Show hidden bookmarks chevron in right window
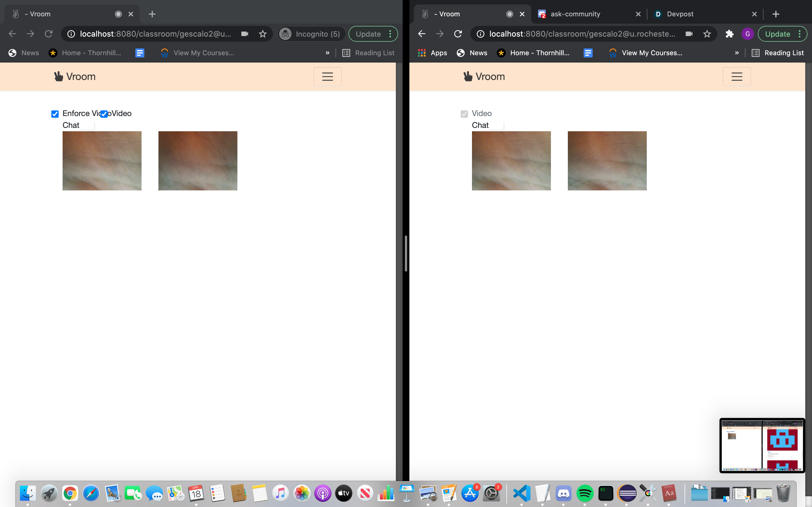Image resolution: width=812 pixels, height=507 pixels. pyautogui.click(x=737, y=53)
